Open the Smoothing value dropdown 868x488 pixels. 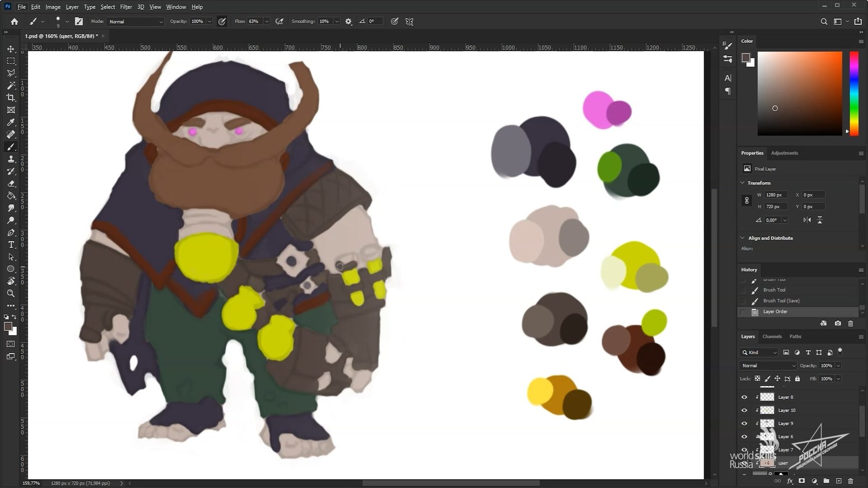[337, 22]
